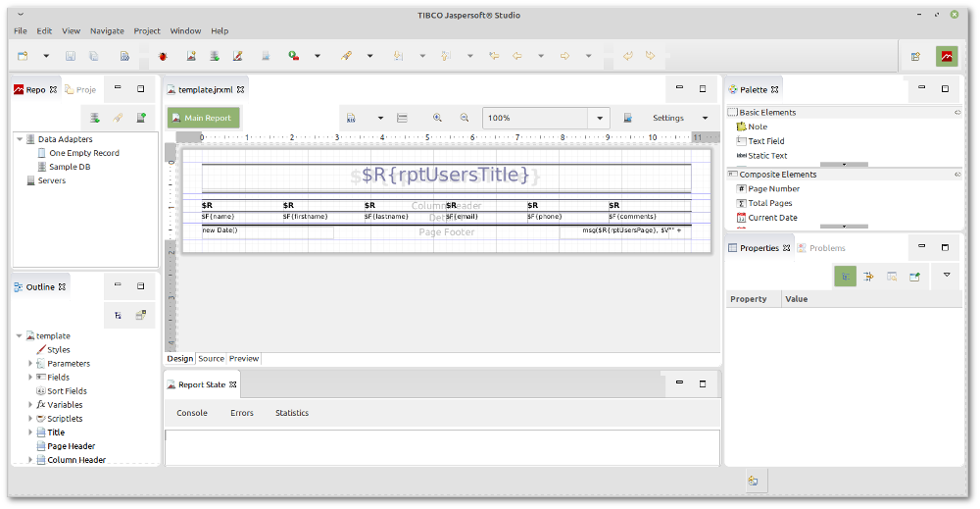Click the Open Perspective icon in the top right
980x509 pixels.
point(915,56)
